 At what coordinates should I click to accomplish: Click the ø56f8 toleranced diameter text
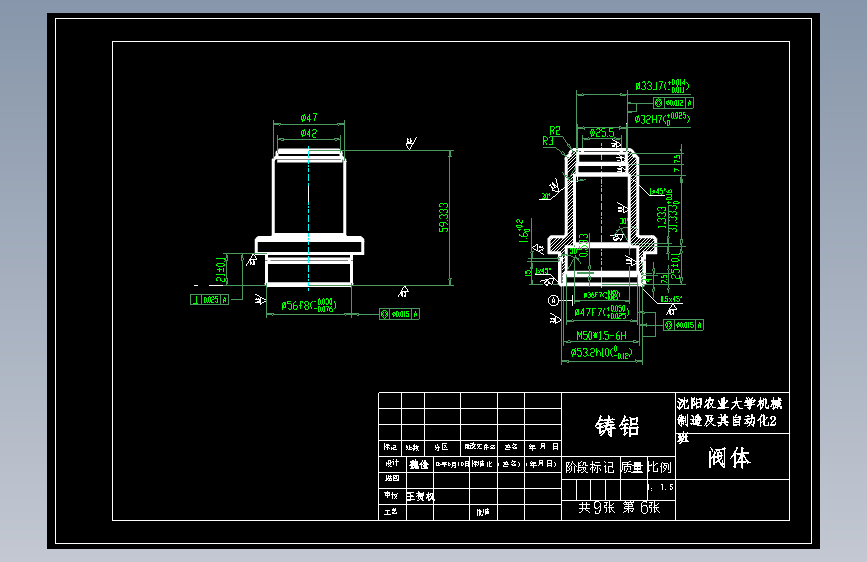308,305
